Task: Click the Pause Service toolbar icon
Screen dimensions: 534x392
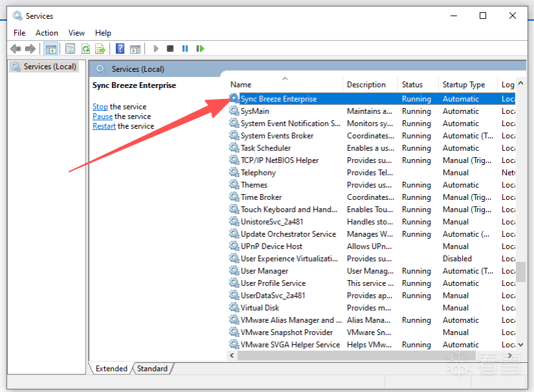Action: pyautogui.click(x=185, y=49)
